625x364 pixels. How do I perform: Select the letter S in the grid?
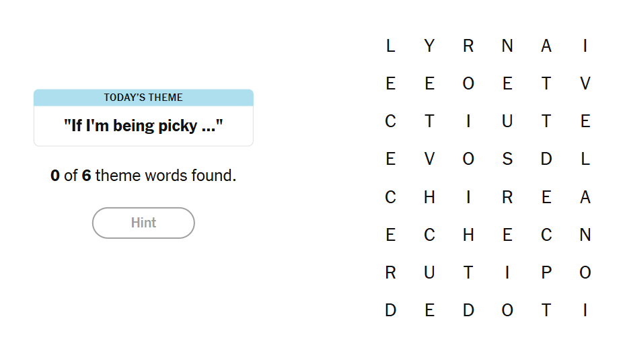coord(507,159)
